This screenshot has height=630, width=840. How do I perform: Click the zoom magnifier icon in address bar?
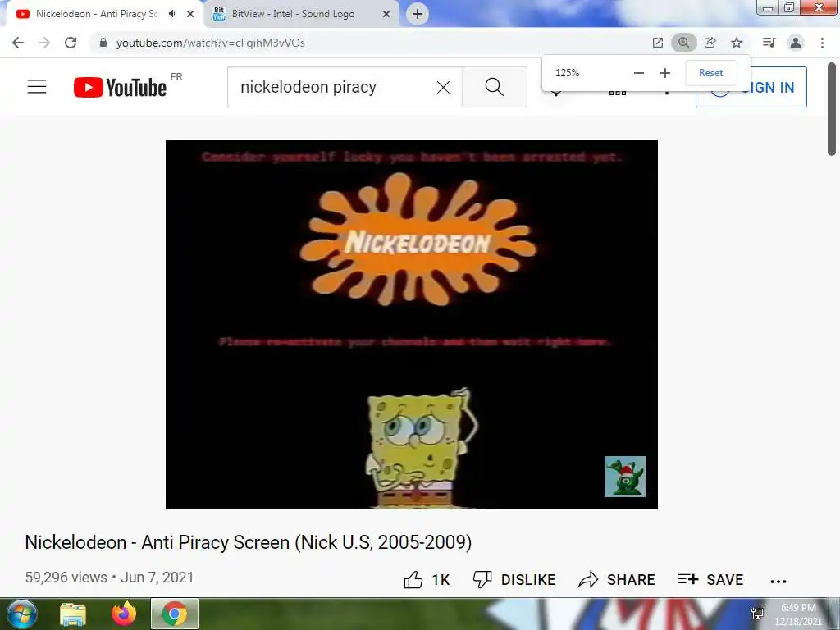[683, 43]
